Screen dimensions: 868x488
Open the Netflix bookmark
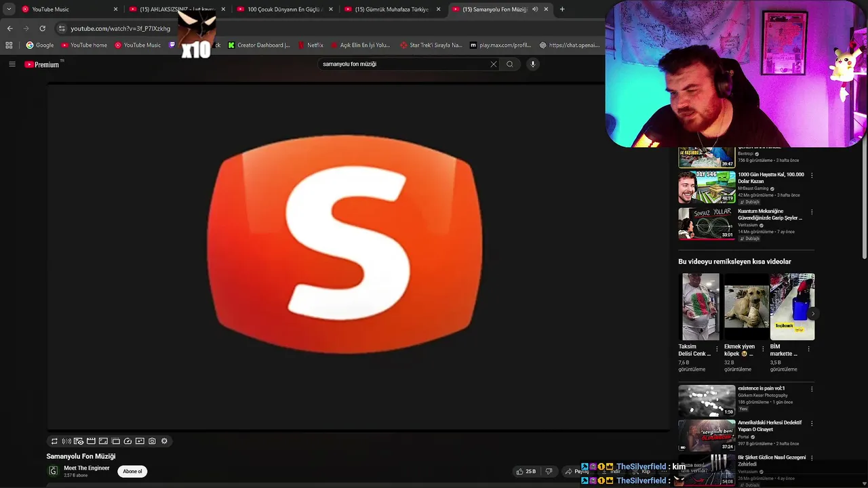point(311,45)
